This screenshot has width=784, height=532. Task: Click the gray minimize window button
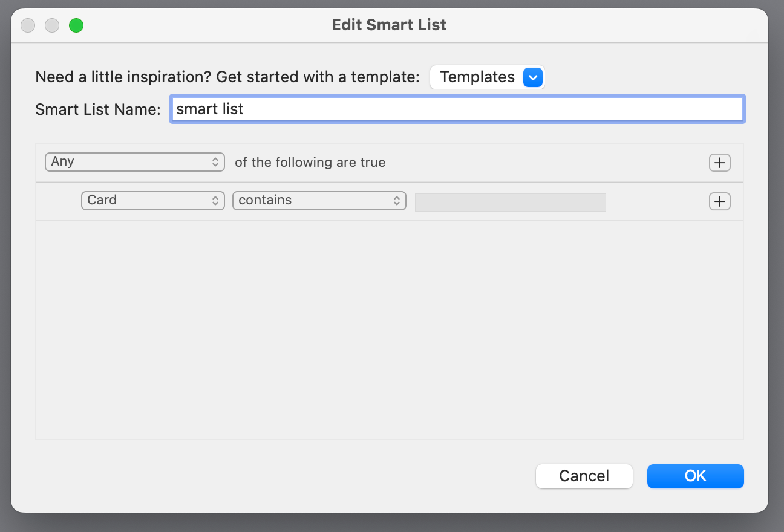[x=52, y=25]
